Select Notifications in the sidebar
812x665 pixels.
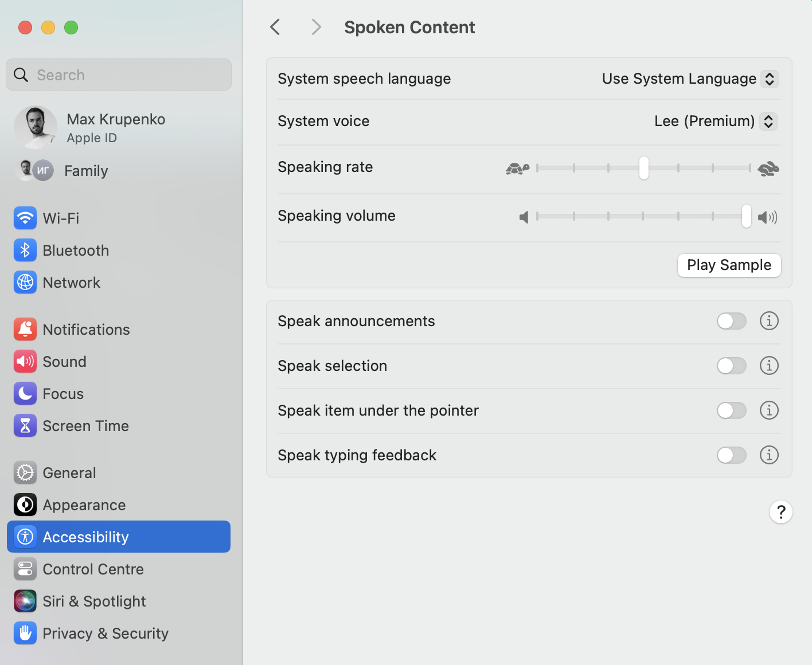click(x=86, y=330)
